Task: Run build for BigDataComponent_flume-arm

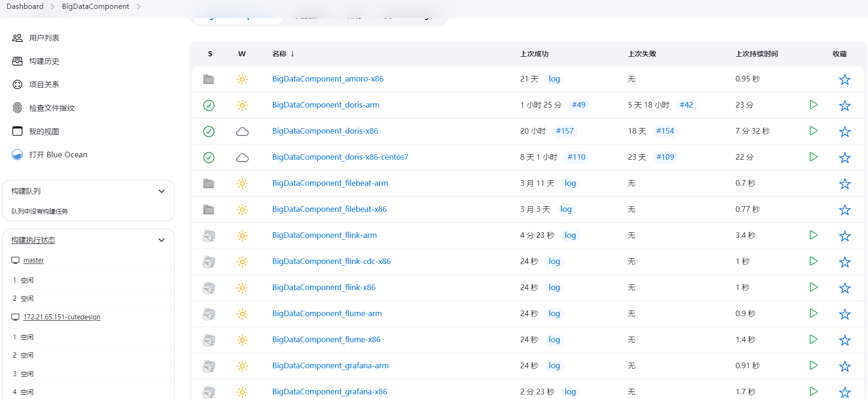Action: [814, 313]
